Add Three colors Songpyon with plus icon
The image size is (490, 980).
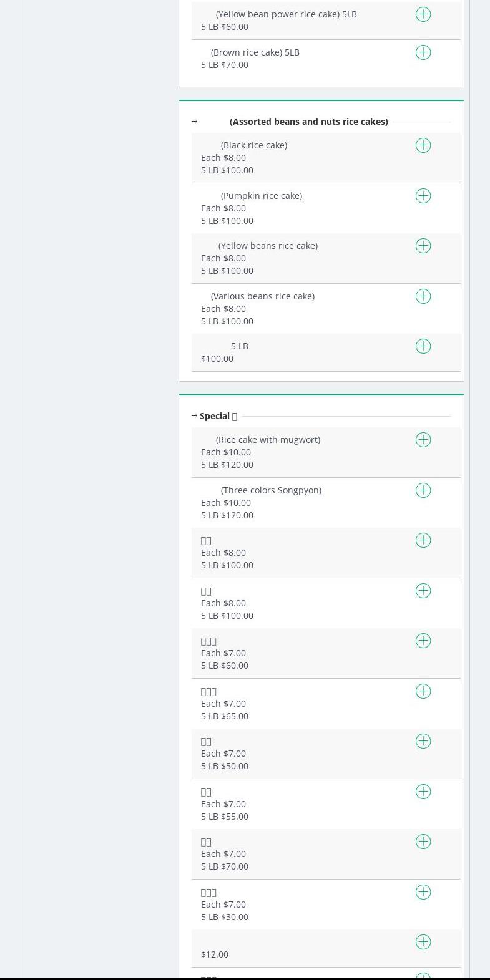(x=423, y=490)
